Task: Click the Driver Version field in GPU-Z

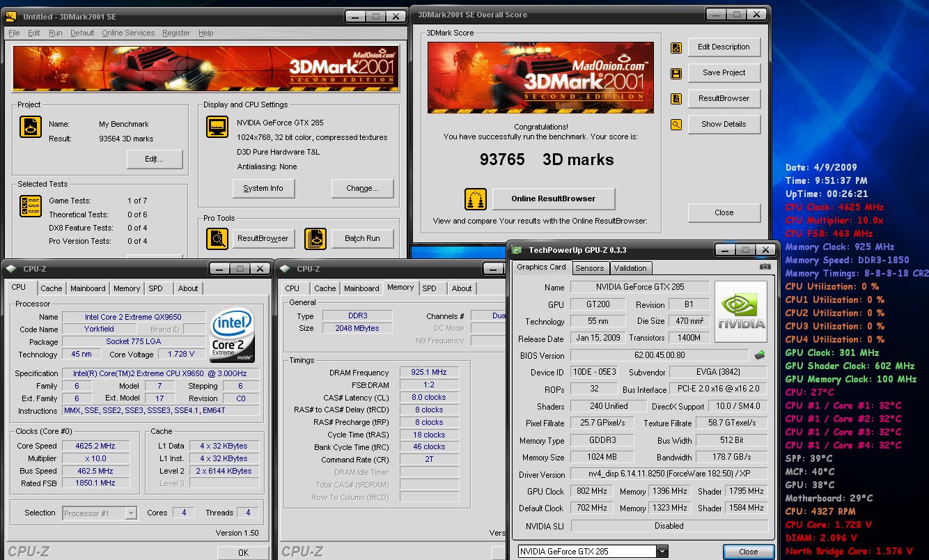Action: point(669,474)
